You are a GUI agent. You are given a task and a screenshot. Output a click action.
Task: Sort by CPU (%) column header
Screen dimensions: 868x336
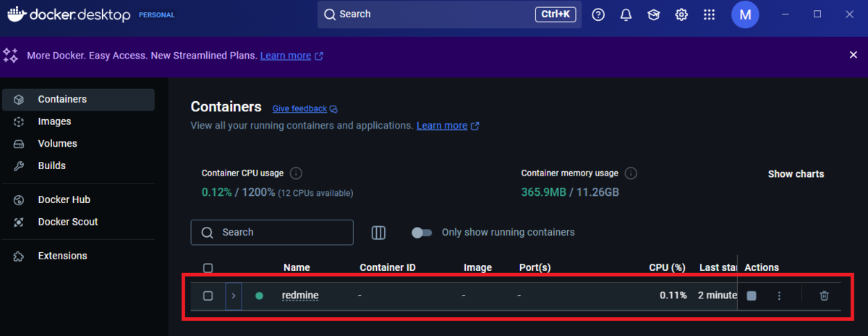pos(667,268)
